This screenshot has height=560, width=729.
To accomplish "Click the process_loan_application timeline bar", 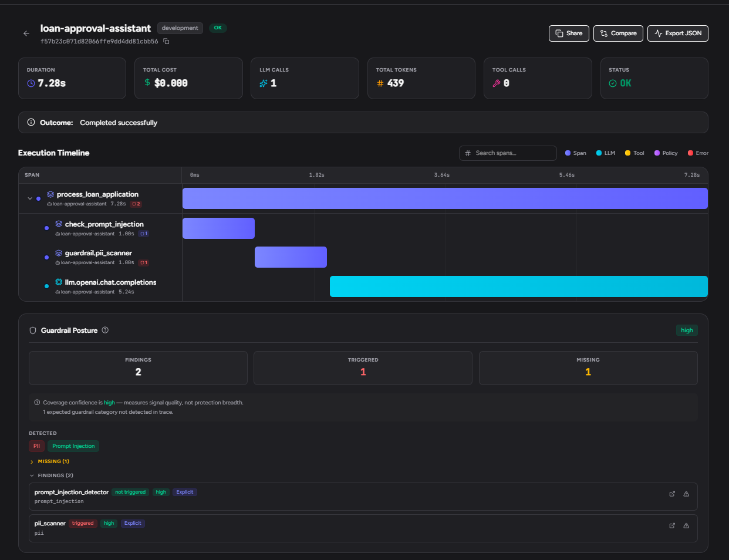I will (445, 198).
